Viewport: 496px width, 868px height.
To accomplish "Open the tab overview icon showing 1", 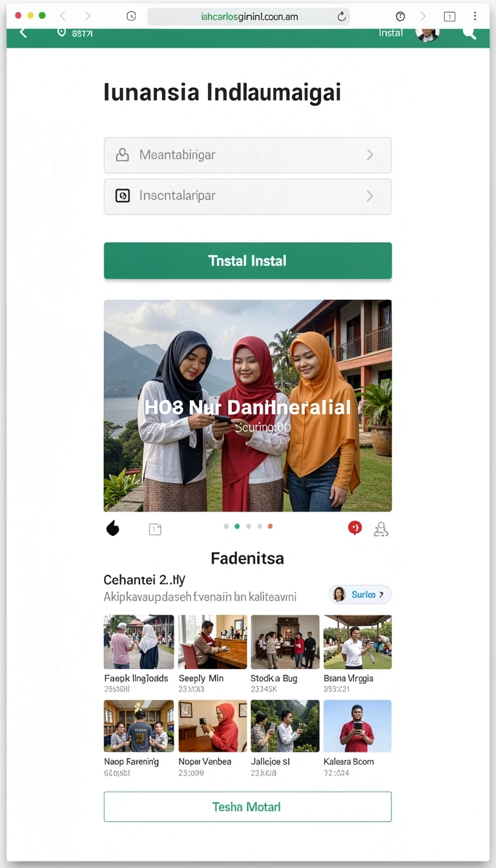I will 449,17.
